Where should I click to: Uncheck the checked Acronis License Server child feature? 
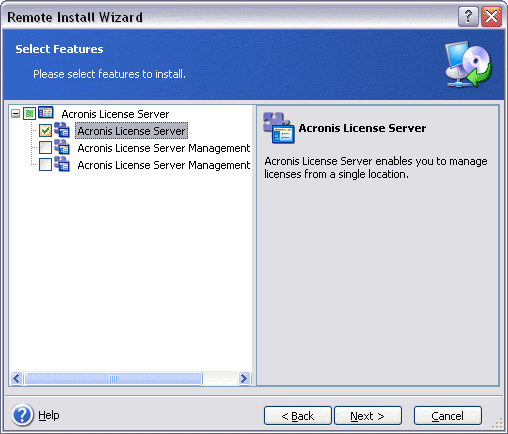[x=45, y=130]
